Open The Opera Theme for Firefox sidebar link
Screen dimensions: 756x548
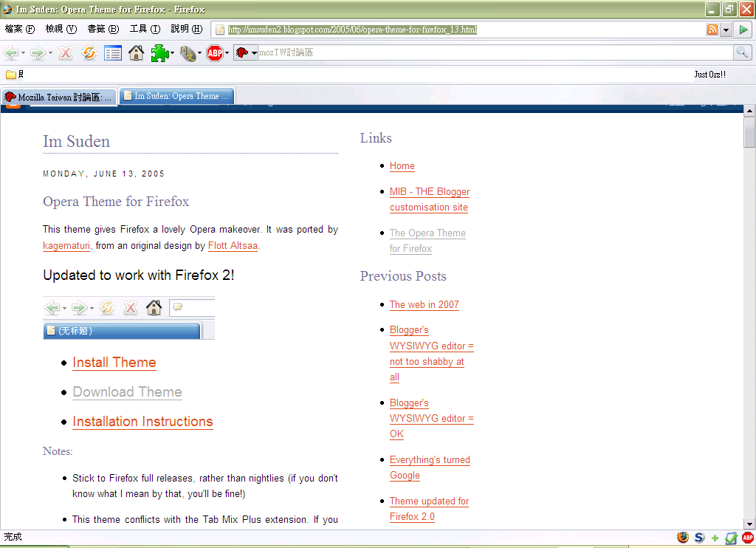coord(427,241)
